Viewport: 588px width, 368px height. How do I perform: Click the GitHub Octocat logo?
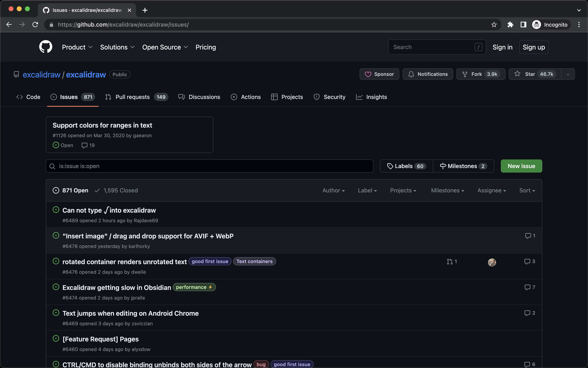click(46, 47)
